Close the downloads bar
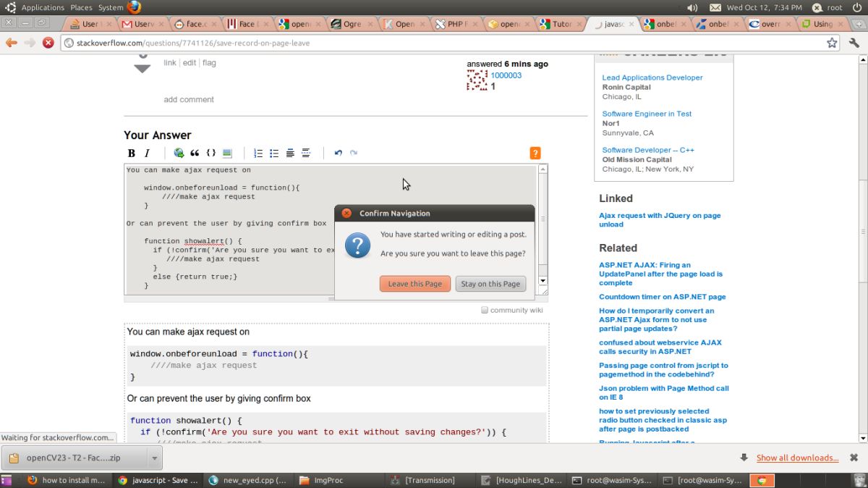 coord(854,458)
